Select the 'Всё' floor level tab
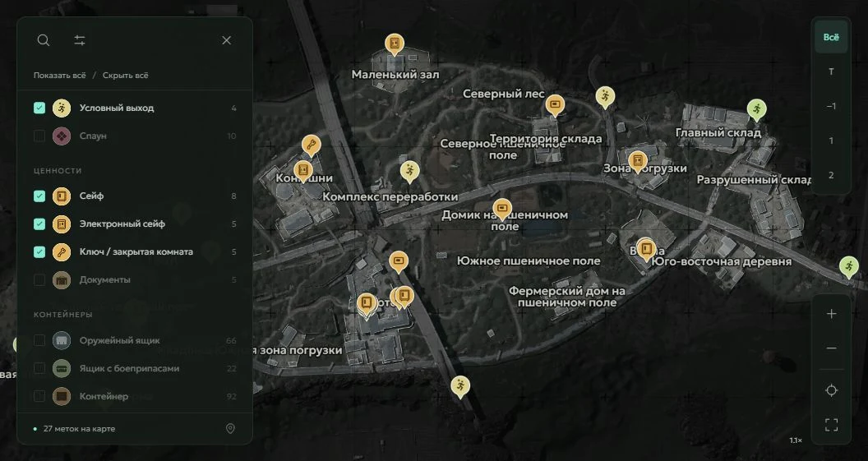The height and width of the screenshot is (461, 868). [x=831, y=37]
